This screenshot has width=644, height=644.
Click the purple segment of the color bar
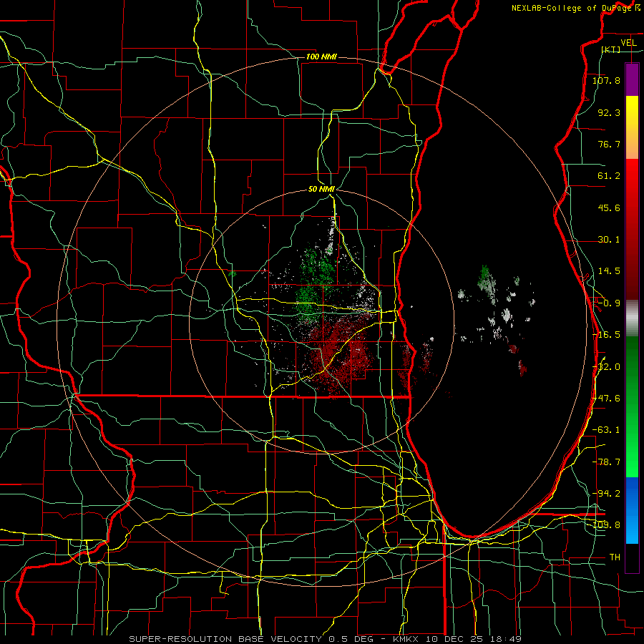[632, 80]
